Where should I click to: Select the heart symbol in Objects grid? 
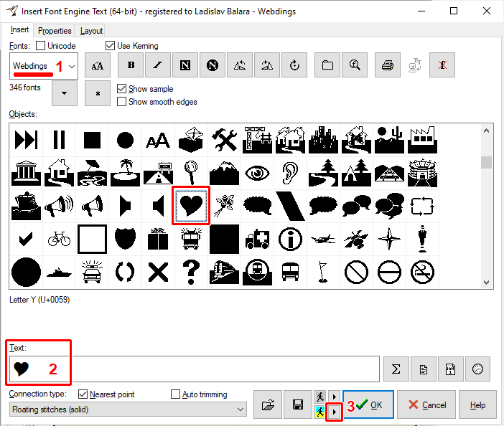point(192,207)
